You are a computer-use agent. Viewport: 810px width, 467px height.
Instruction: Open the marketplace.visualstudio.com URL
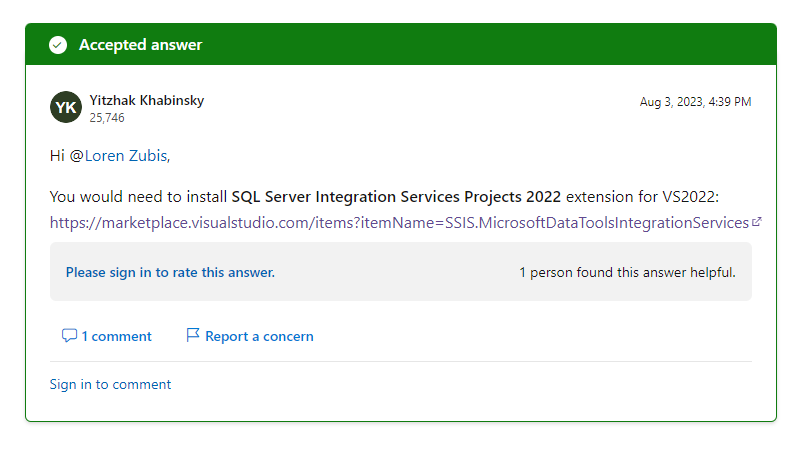click(x=399, y=222)
